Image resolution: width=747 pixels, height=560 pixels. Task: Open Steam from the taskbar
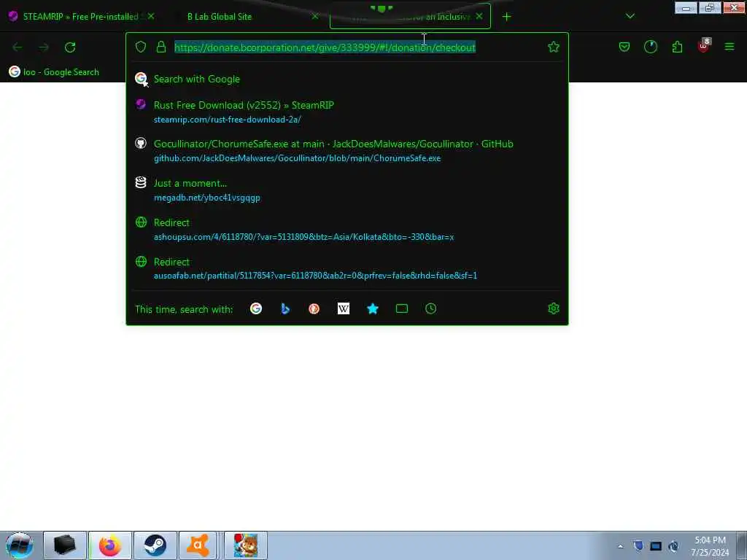(x=155, y=545)
